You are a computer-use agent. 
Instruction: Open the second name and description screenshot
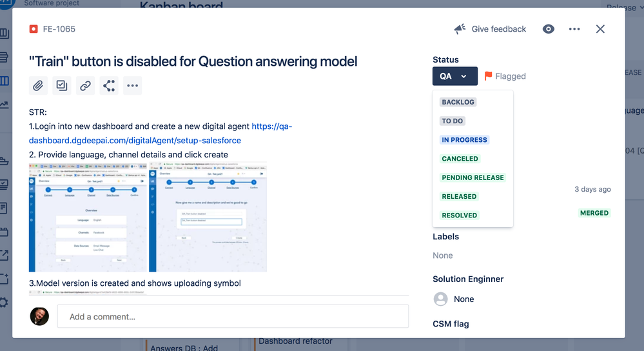[208, 217]
